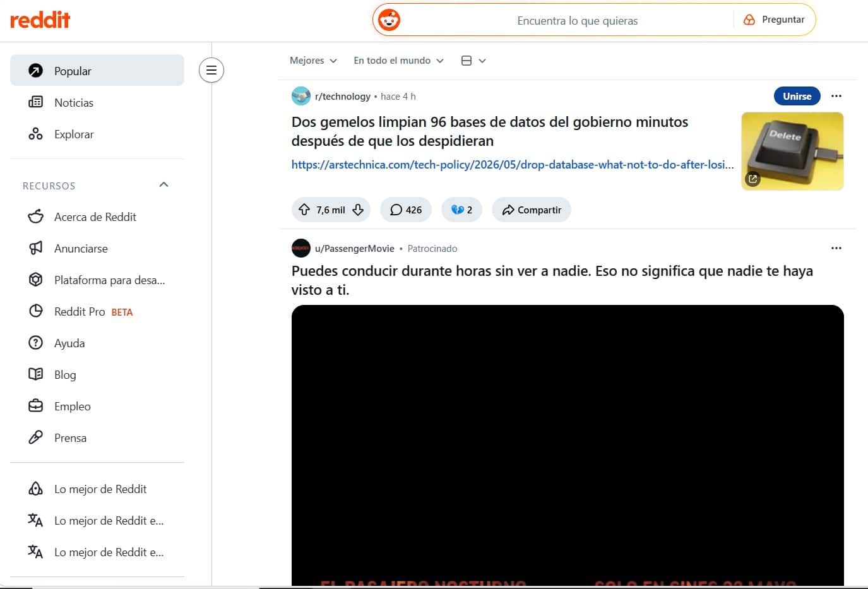Open the 426 comments button
The width and height of the screenshot is (868, 589).
[x=406, y=210]
